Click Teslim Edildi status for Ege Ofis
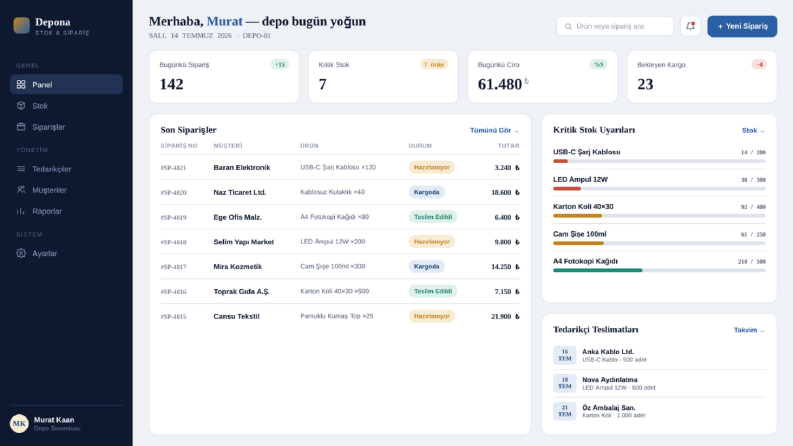Screen dimensions: 793x446 433,217
